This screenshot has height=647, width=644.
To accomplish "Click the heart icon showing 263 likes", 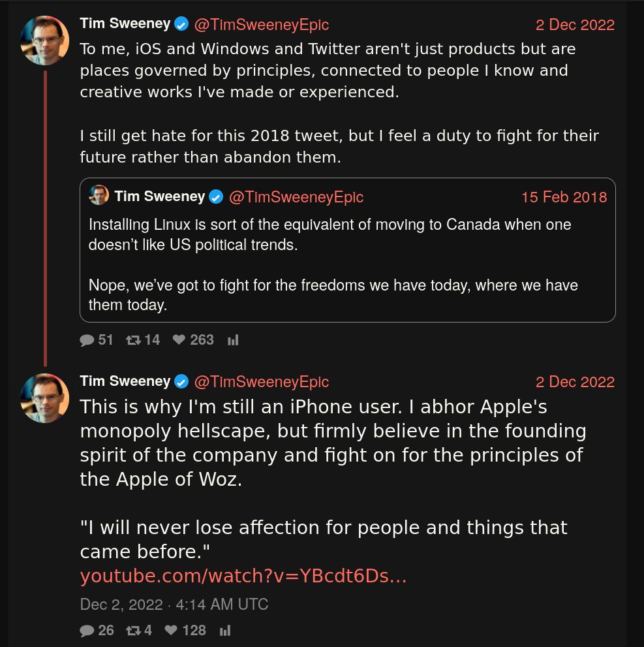I will [179, 340].
